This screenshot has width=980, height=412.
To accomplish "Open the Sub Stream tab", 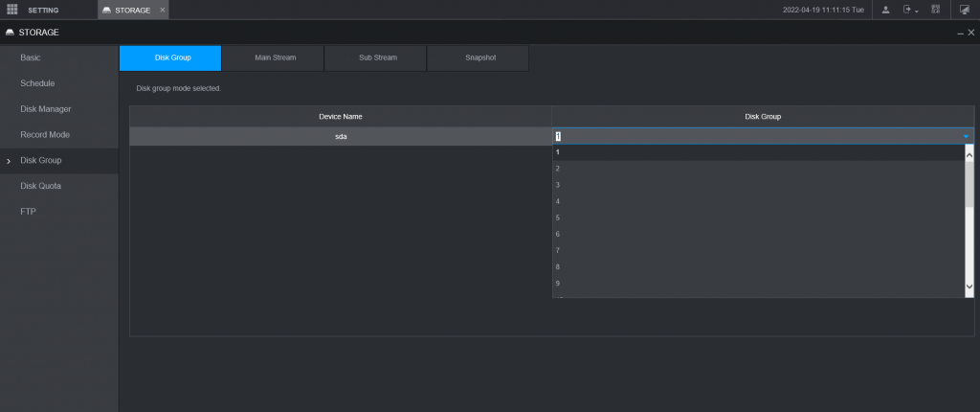I will tap(377, 57).
